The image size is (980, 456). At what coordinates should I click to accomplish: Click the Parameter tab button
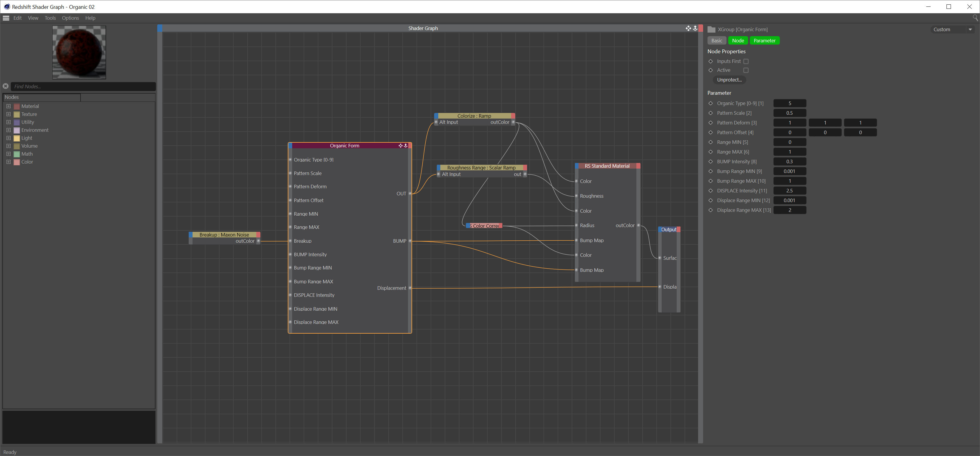764,41
